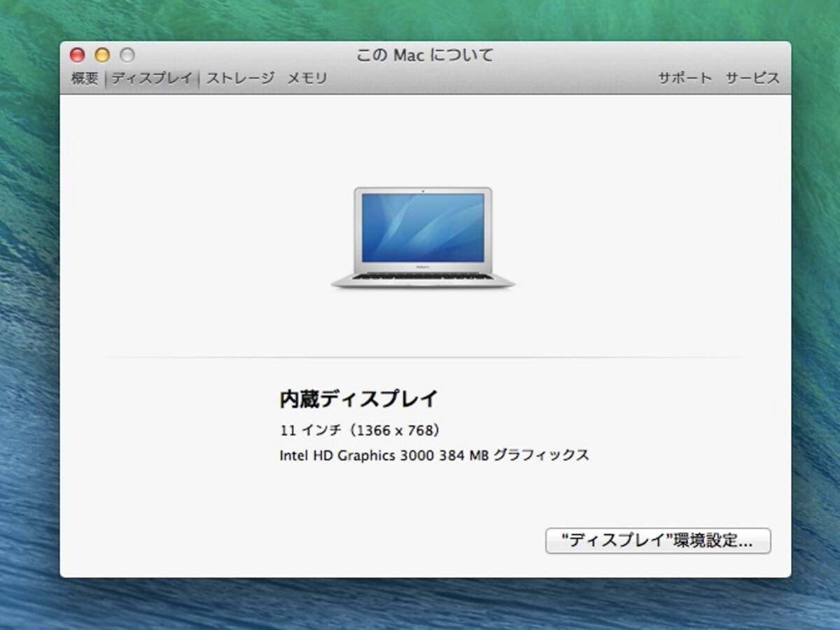Click the "ディスプレイ"環境設定... button
Screen dimensions: 840x630
[658, 541]
